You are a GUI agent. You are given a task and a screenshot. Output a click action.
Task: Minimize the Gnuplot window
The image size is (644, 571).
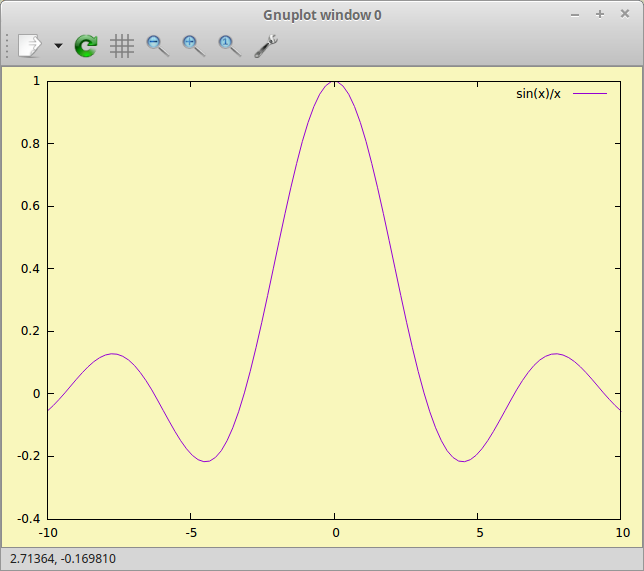click(x=574, y=14)
